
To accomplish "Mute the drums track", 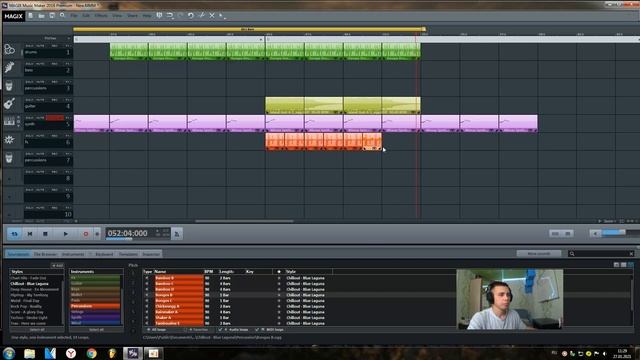I will pyautogui.click(x=40, y=46).
